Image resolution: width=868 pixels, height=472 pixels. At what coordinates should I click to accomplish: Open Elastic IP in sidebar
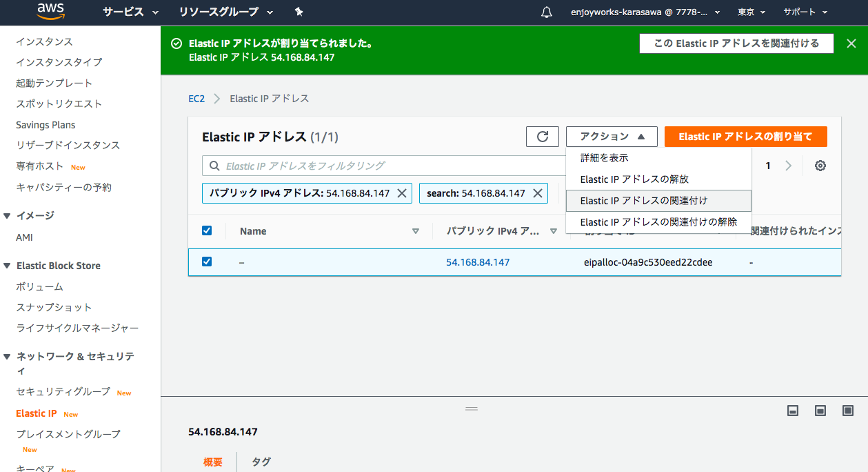click(x=37, y=413)
